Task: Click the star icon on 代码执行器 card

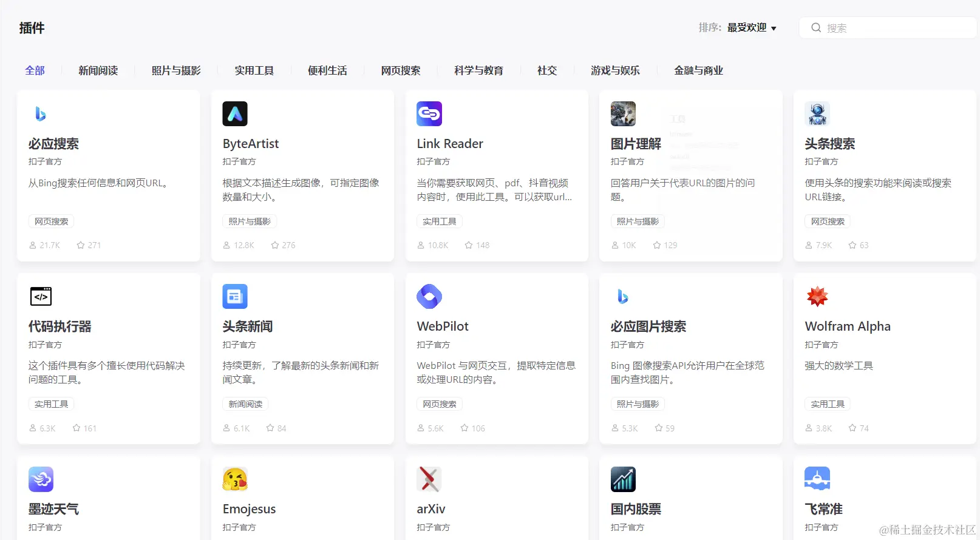Action: 77,428
